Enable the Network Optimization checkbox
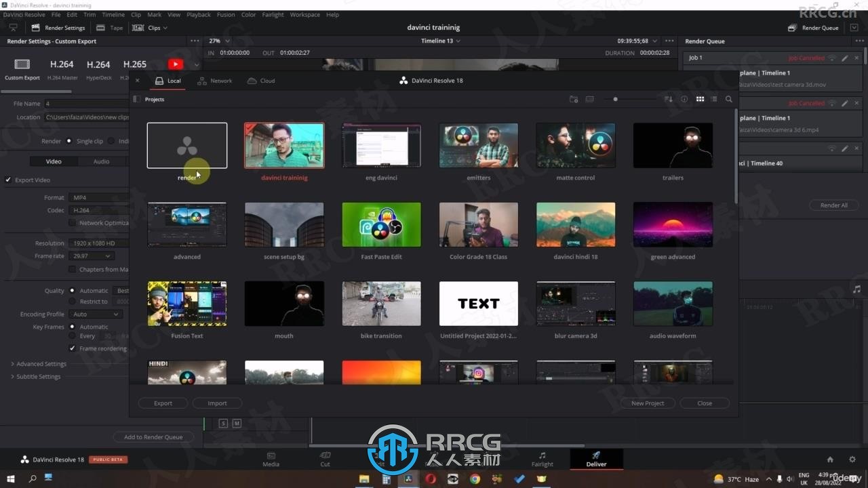Screen dimensions: 868x488 (x=73, y=222)
